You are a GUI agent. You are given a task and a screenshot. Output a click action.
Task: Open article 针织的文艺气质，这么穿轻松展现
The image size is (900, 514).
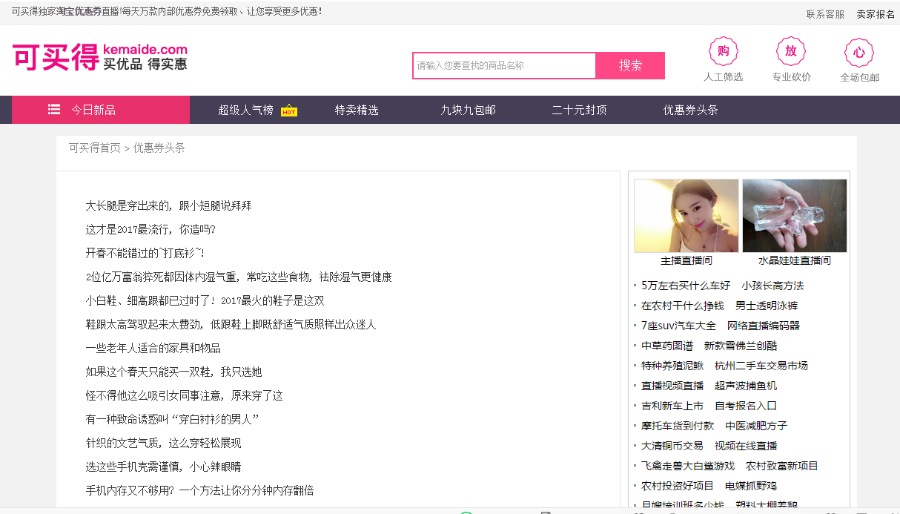(163, 443)
